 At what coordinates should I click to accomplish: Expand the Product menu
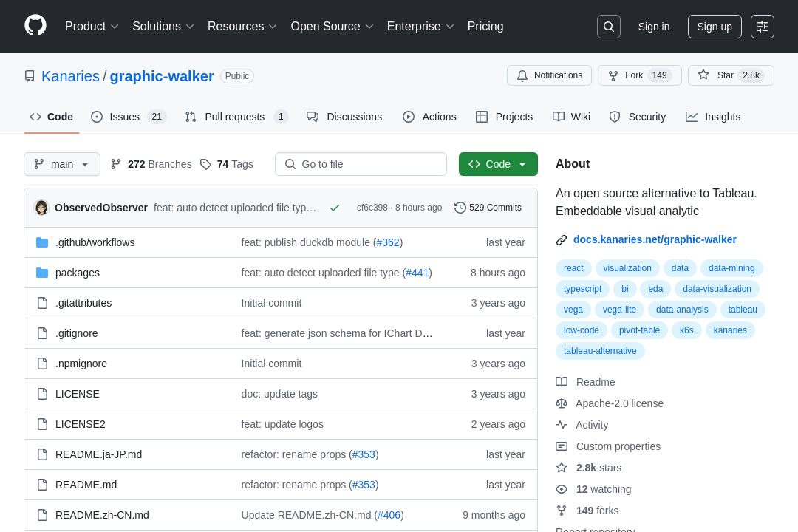[92, 27]
